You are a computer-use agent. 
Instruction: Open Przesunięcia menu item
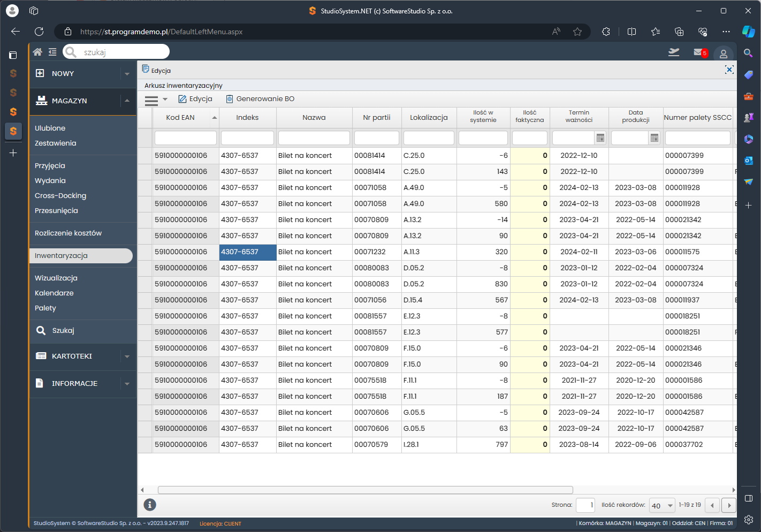pyautogui.click(x=56, y=211)
